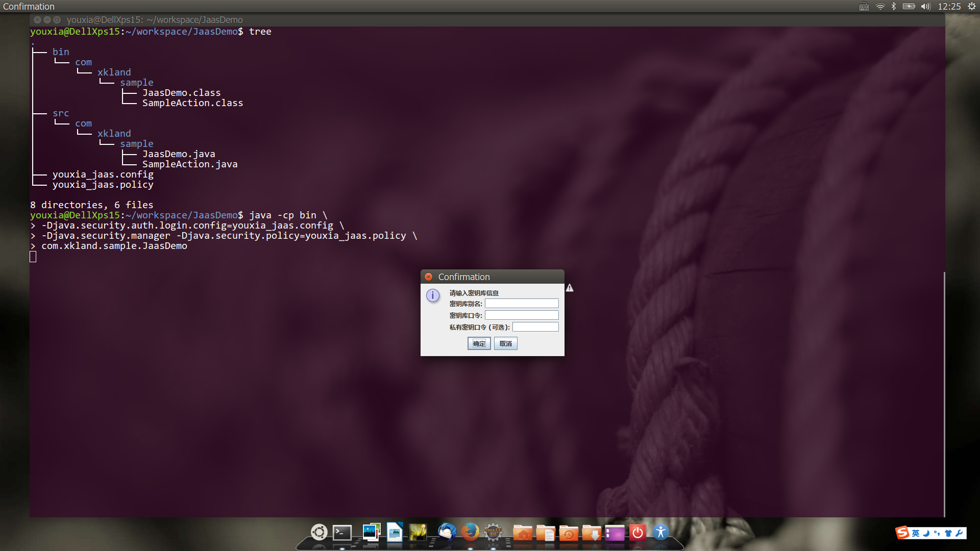Viewport: 980px width, 551px height.
Task: Launch Firefox from the dock
Action: click(470, 532)
